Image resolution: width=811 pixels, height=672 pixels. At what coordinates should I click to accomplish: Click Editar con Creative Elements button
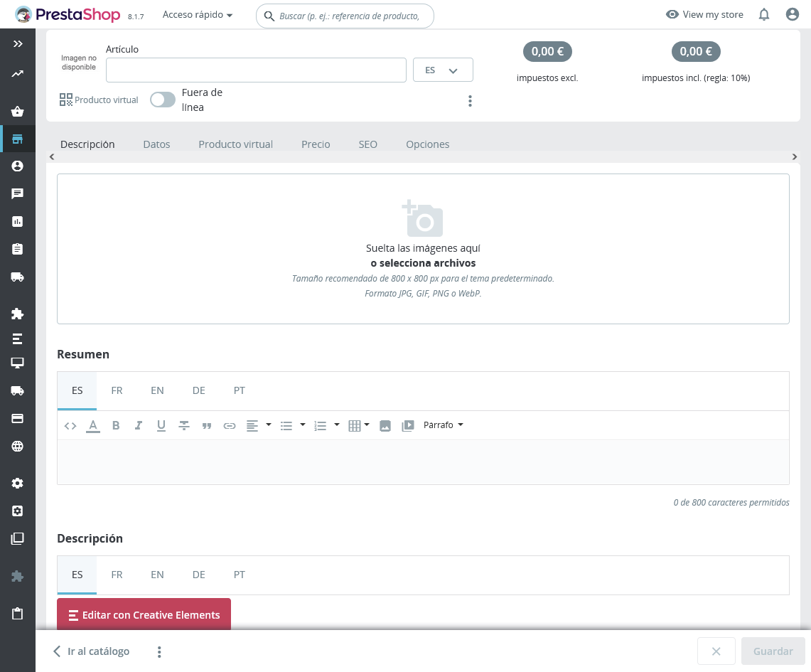click(x=144, y=614)
